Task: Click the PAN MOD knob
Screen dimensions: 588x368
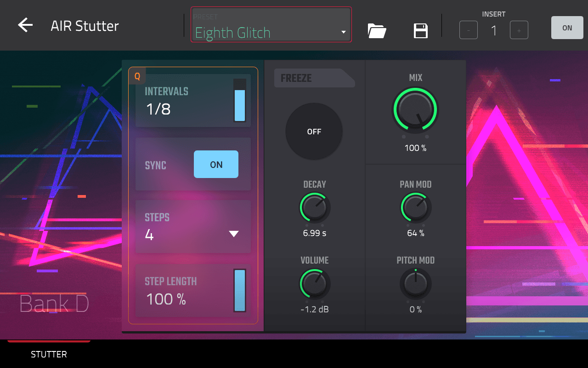Action: tap(415, 207)
